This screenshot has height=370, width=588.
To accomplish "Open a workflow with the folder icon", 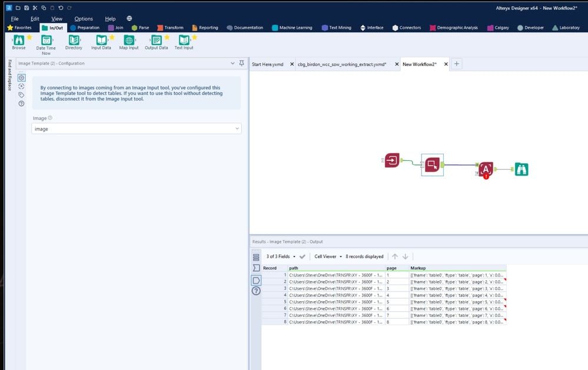I will pos(18,8).
